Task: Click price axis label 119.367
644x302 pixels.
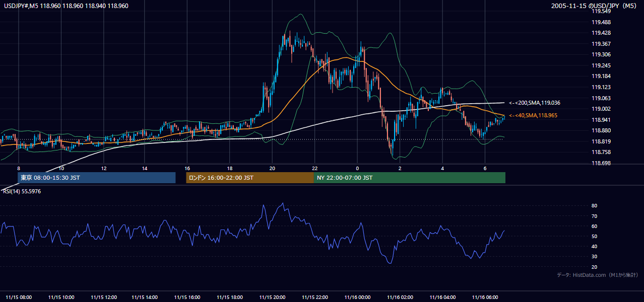Action: click(601, 44)
